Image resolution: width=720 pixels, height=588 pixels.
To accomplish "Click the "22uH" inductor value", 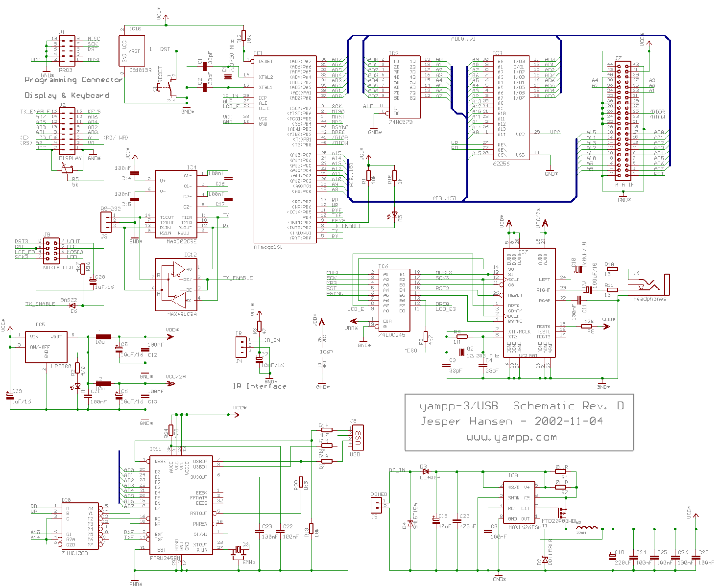I will pyautogui.click(x=581, y=533).
